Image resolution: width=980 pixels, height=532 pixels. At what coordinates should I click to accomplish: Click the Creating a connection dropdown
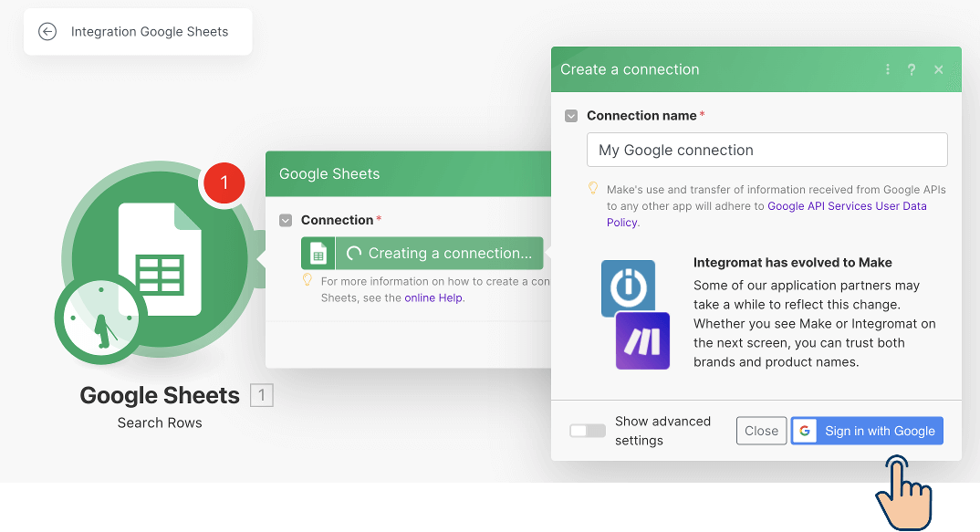coord(440,253)
